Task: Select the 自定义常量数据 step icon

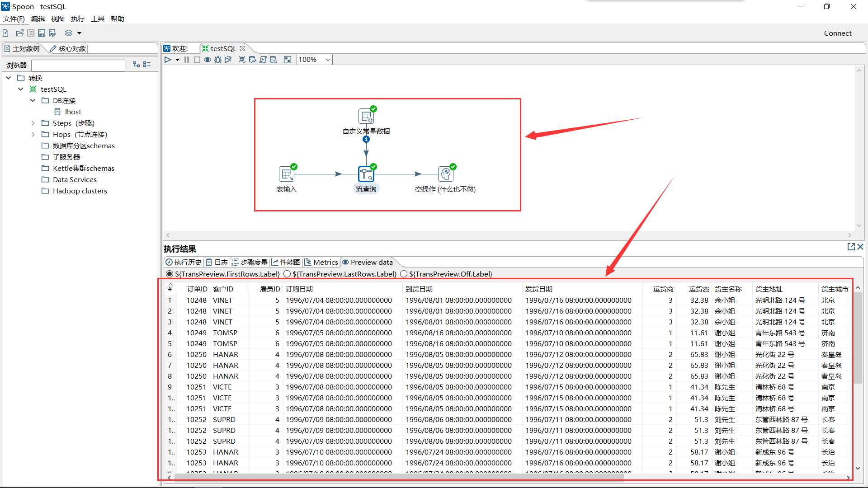Action: tap(366, 116)
